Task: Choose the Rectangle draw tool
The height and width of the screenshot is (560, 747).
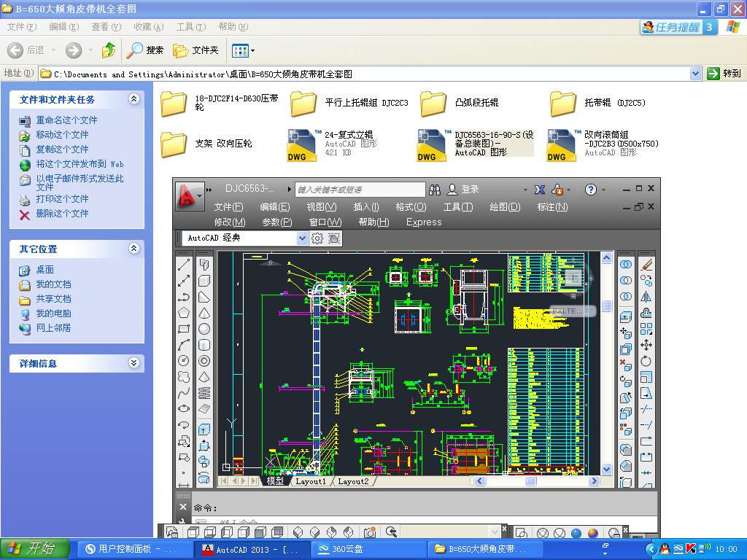Action: 184,329
